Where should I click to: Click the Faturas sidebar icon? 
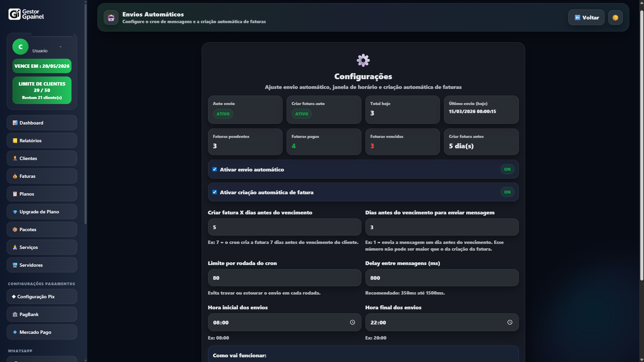click(15, 176)
